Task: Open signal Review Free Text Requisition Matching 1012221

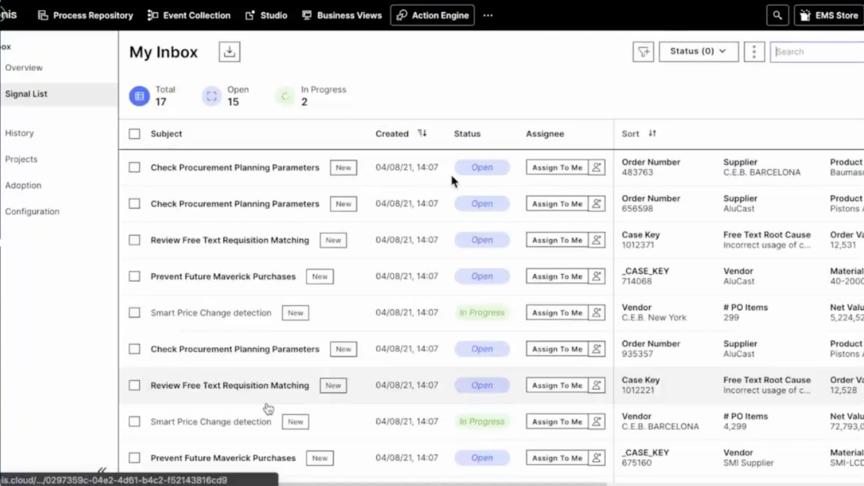Action: 230,386
